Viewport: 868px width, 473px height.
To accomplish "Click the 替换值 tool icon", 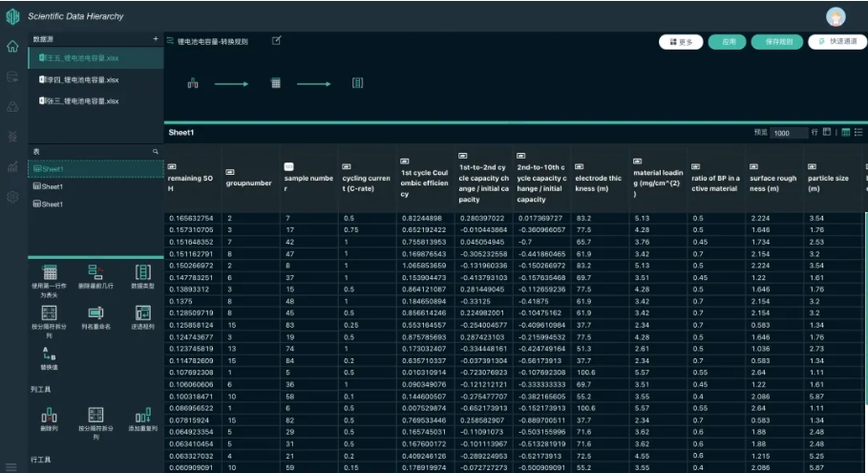I will (50, 354).
